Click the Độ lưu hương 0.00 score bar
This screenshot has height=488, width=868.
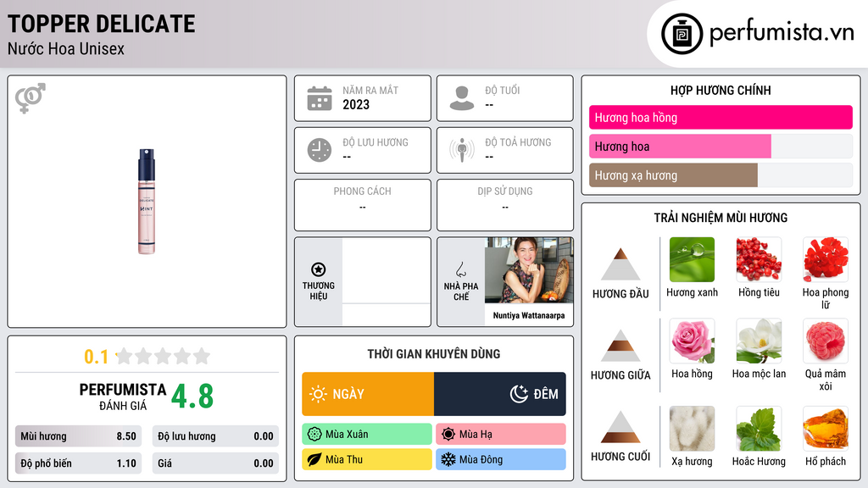coord(215,436)
